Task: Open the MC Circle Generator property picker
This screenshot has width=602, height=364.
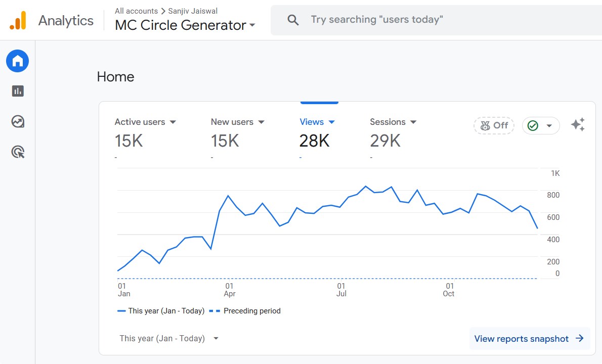Action: tap(185, 25)
